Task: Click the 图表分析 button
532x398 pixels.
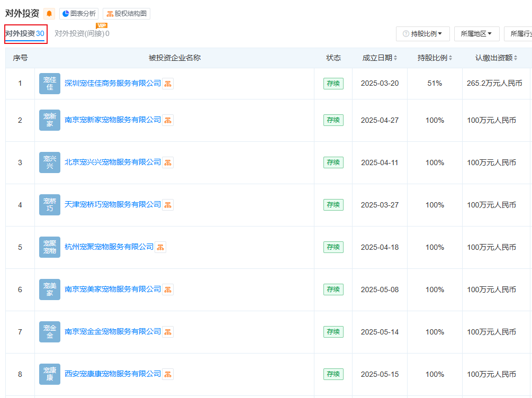Action: pyautogui.click(x=79, y=14)
